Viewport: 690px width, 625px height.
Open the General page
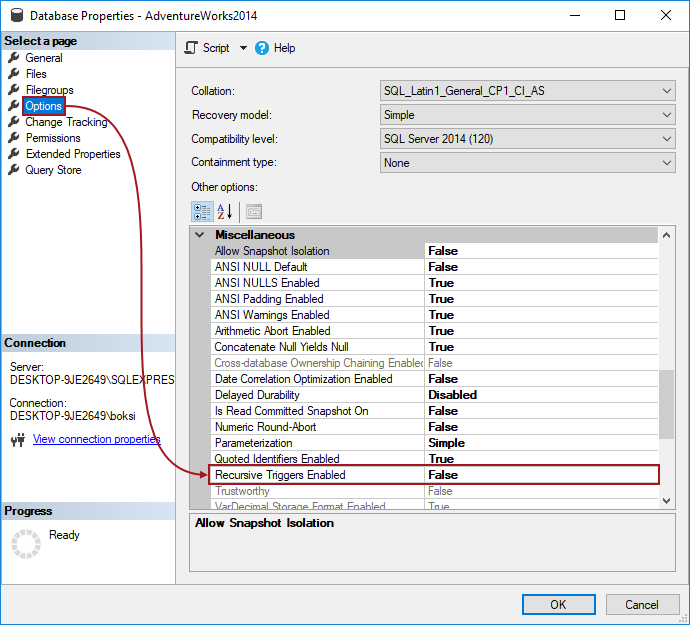click(x=44, y=58)
